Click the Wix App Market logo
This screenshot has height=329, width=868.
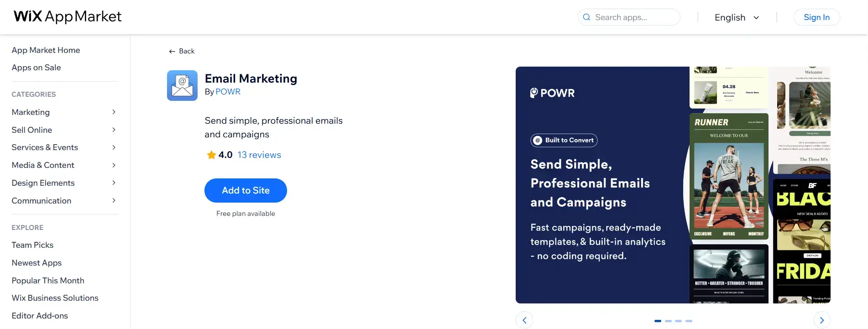point(68,17)
